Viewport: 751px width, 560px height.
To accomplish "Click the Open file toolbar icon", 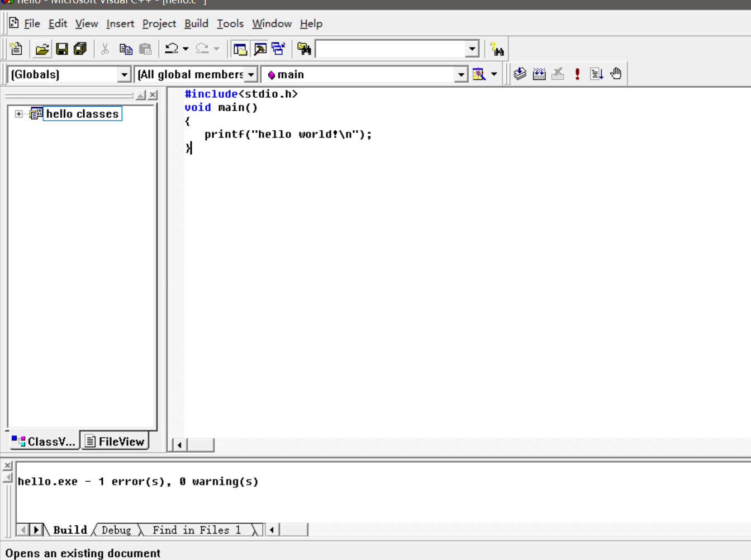I will pos(42,49).
